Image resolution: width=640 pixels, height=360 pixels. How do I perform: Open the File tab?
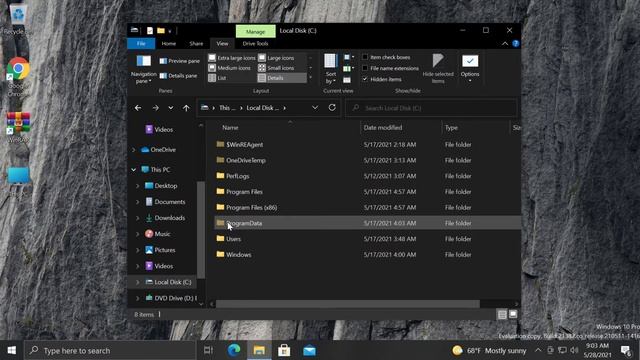click(141, 43)
